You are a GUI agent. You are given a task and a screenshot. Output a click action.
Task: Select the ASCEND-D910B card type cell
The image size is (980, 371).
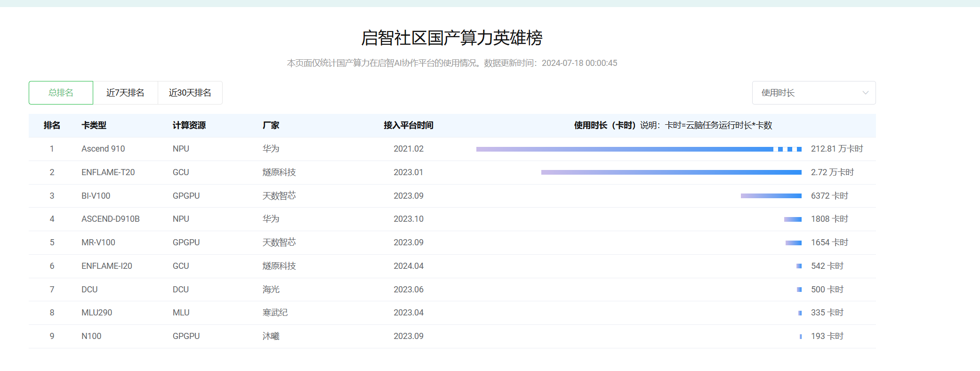tap(111, 219)
